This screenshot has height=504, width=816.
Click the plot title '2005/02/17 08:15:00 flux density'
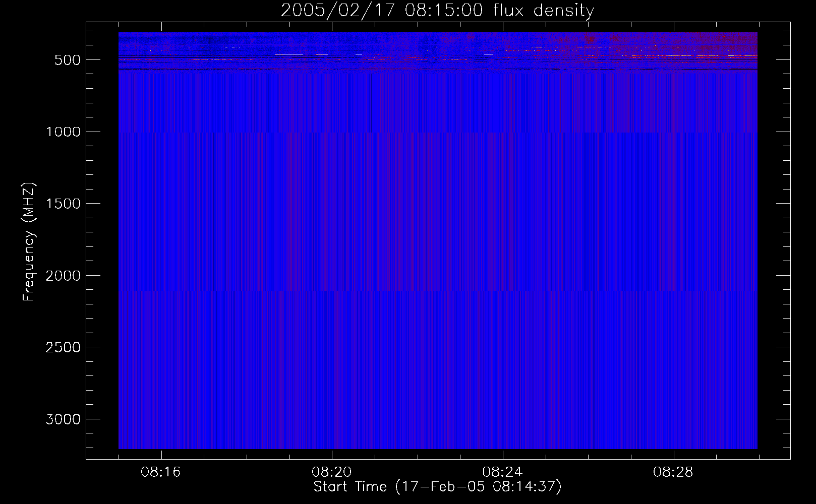[x=437, y=11]
